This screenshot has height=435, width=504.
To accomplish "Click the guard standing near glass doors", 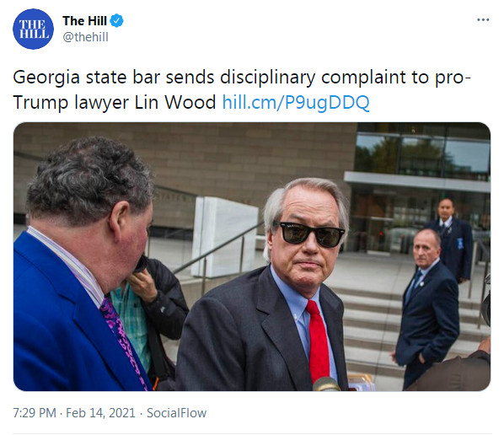I will click(450, 239).
